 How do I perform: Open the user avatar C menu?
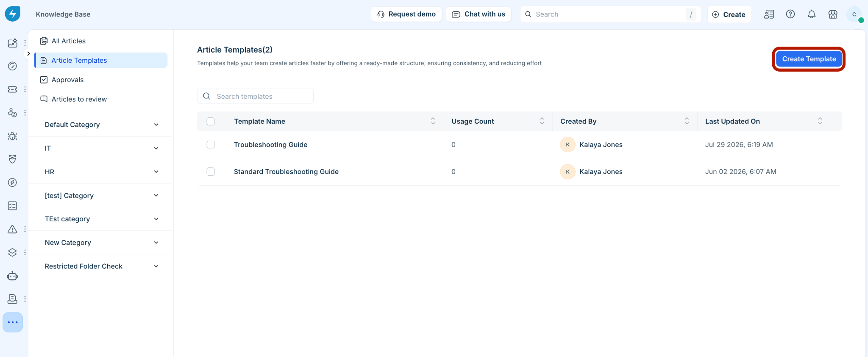click(854, 14)
